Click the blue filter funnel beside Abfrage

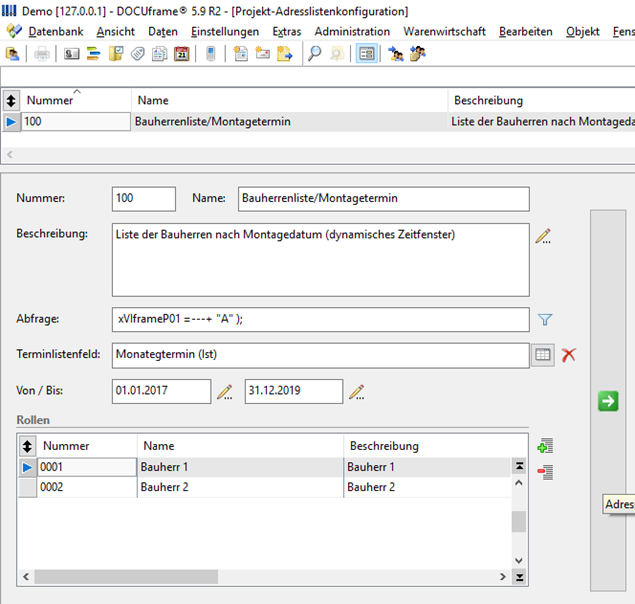tap(545, 320)
